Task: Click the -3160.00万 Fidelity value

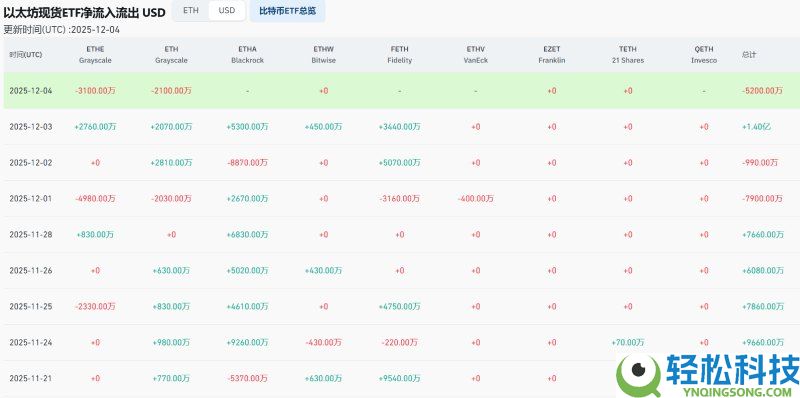Action: click(399, 198)
